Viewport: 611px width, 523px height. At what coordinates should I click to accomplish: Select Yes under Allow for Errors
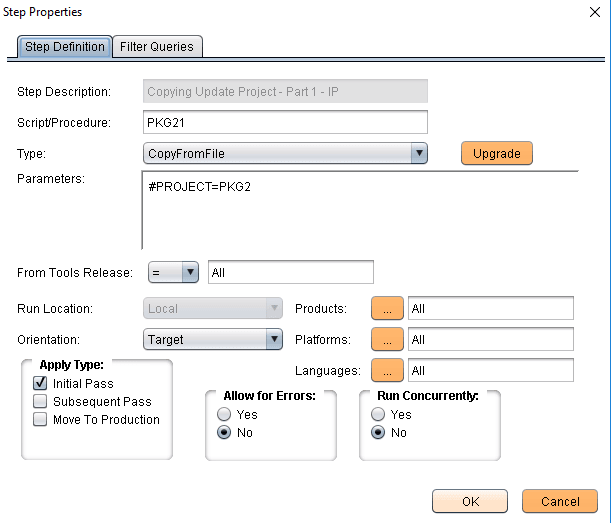coord(224,414)
